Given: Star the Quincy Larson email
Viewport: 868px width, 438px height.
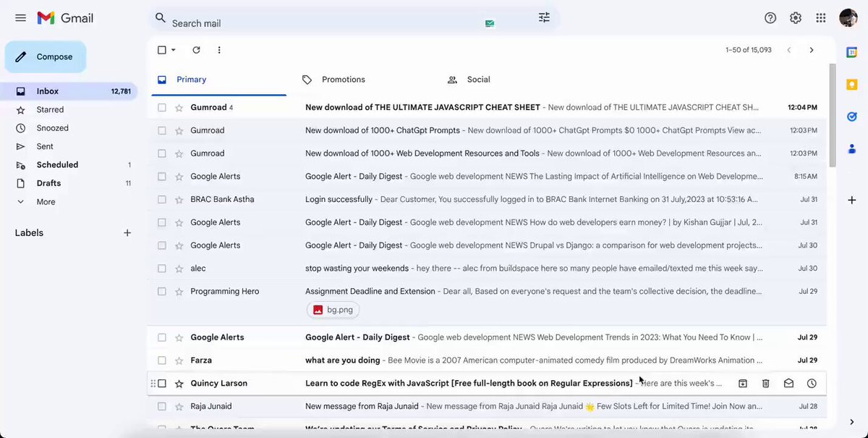Looking at the screenshot, I should (x=179, y=384).
